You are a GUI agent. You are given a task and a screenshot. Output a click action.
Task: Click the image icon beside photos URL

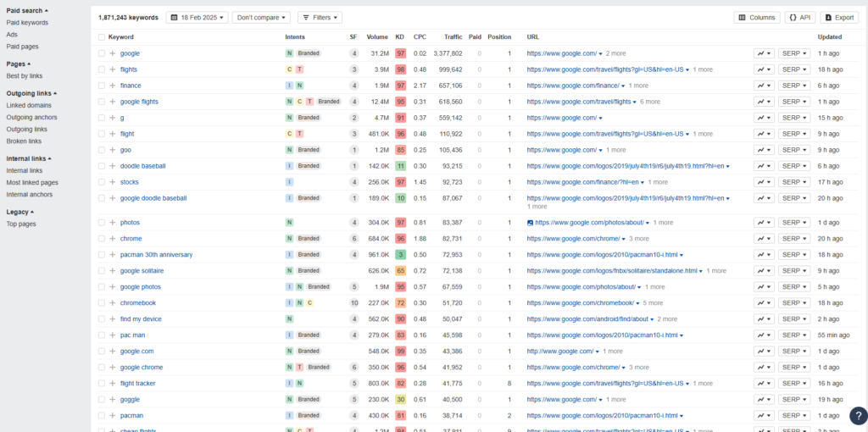(x=531, y=223)
